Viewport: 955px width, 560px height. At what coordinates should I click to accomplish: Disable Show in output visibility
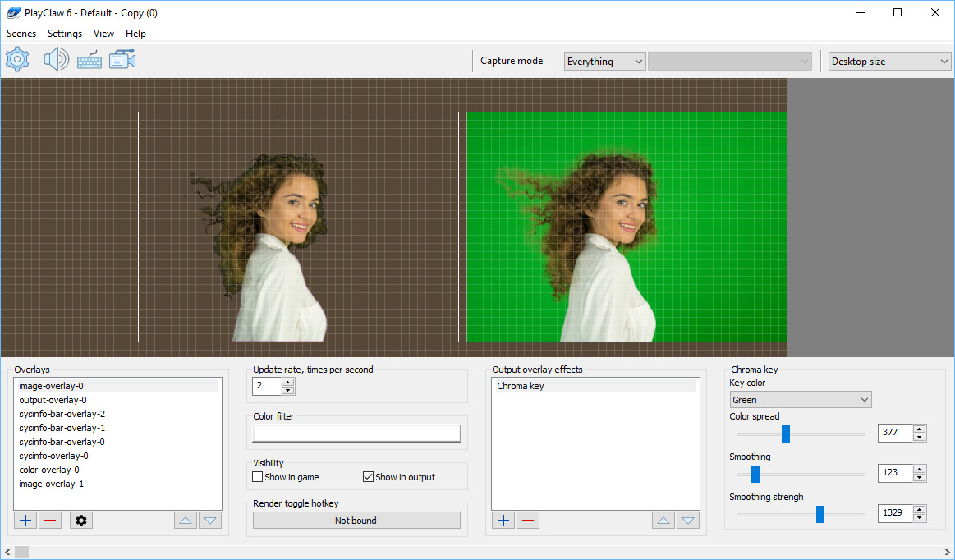[x=368, y=476]
